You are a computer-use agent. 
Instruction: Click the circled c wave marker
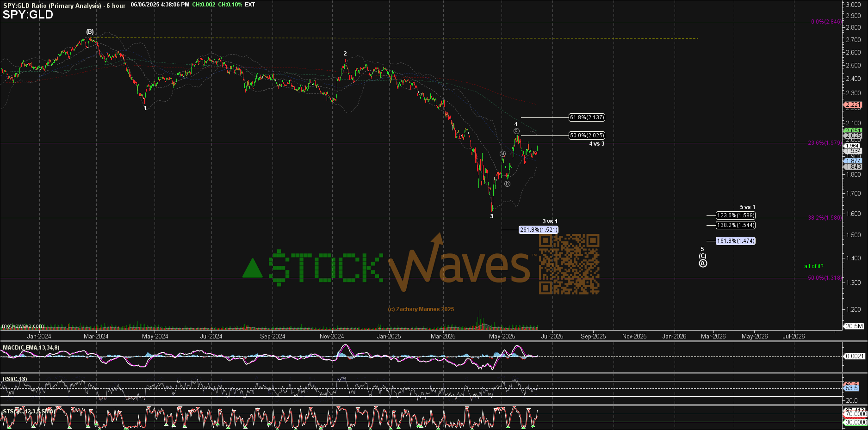point(516,131)
